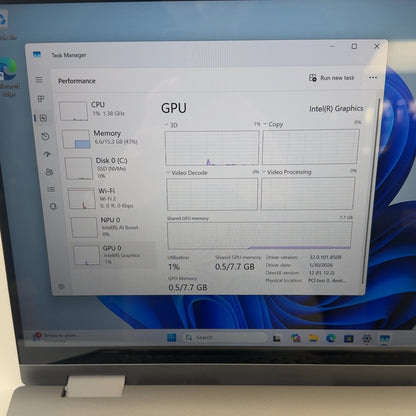The height and width of the screenshot is (416, 416).
Task: Open Microsoft Store from the taskbar
Action: 349,339
